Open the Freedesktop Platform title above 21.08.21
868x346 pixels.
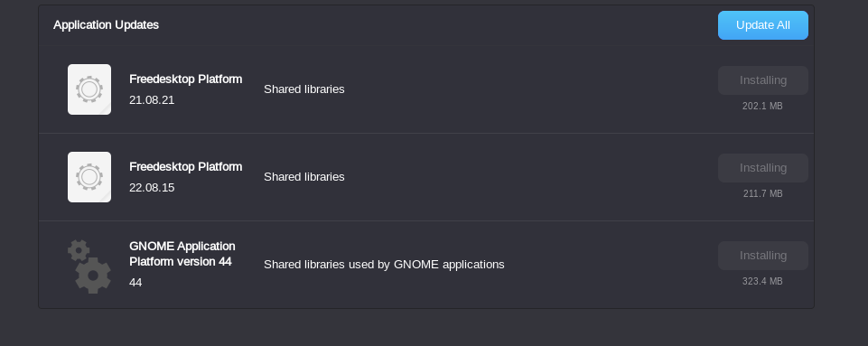coord(185,79)
